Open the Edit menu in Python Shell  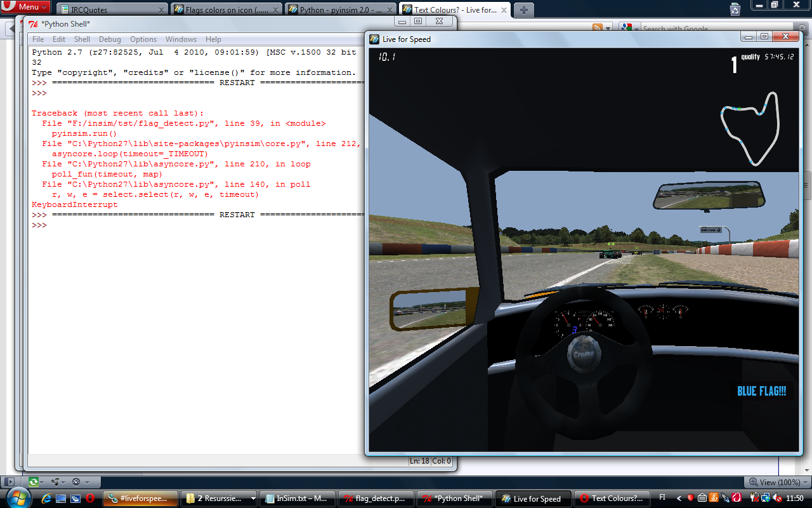pos(59,39)
